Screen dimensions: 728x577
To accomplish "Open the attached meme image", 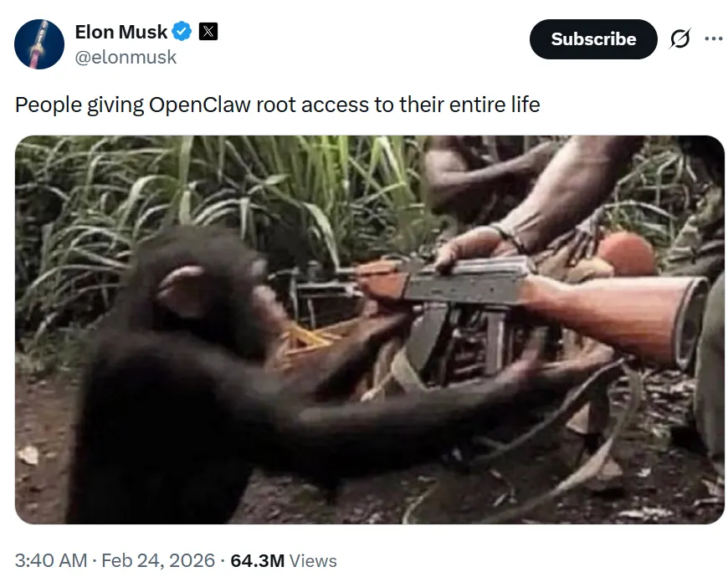I will point(370,329).
